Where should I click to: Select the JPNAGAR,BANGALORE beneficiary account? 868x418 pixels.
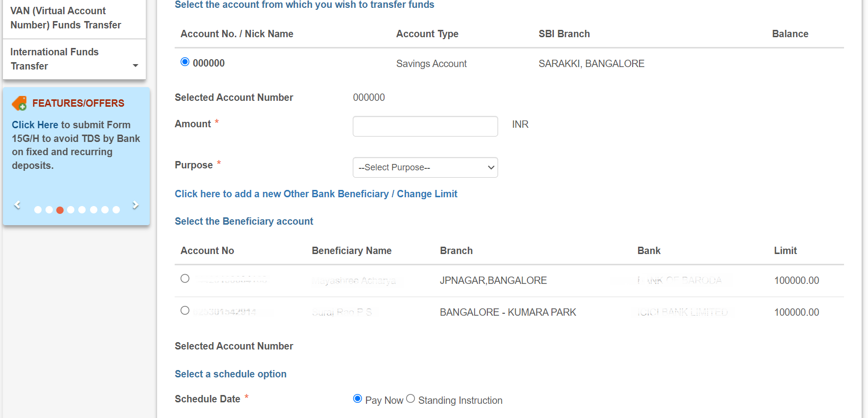click(184, 278)
